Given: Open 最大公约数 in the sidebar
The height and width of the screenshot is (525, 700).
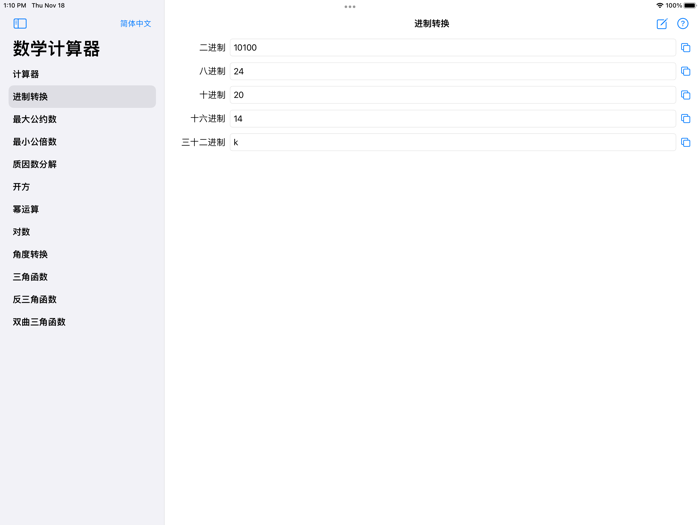Looking at the screenshot, I should tap(82, 119).
